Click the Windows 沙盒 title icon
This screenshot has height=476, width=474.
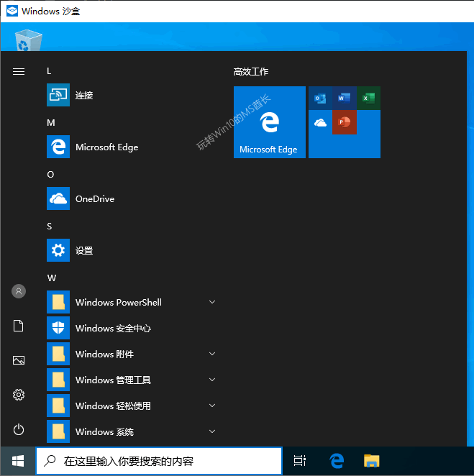click(x=12, y=11)
